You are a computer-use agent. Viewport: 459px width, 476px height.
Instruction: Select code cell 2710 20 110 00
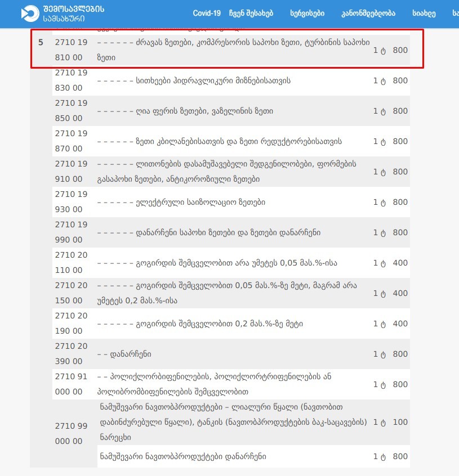pos(71,262)
